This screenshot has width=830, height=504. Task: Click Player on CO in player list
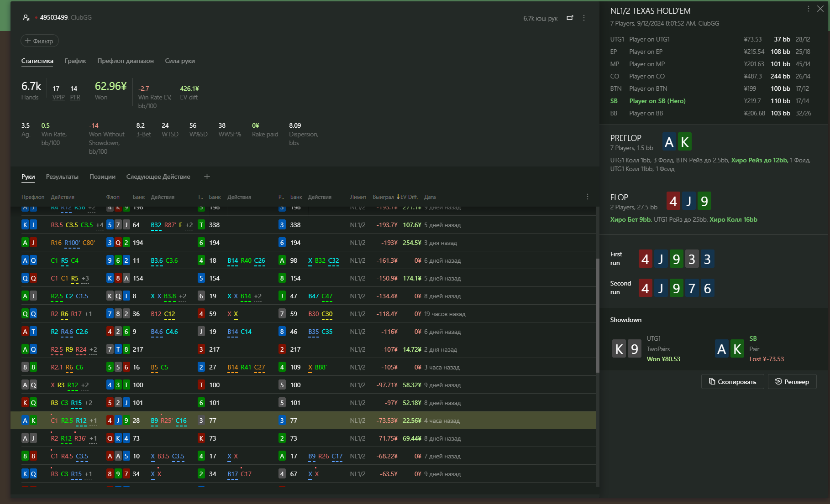(647, 76)
